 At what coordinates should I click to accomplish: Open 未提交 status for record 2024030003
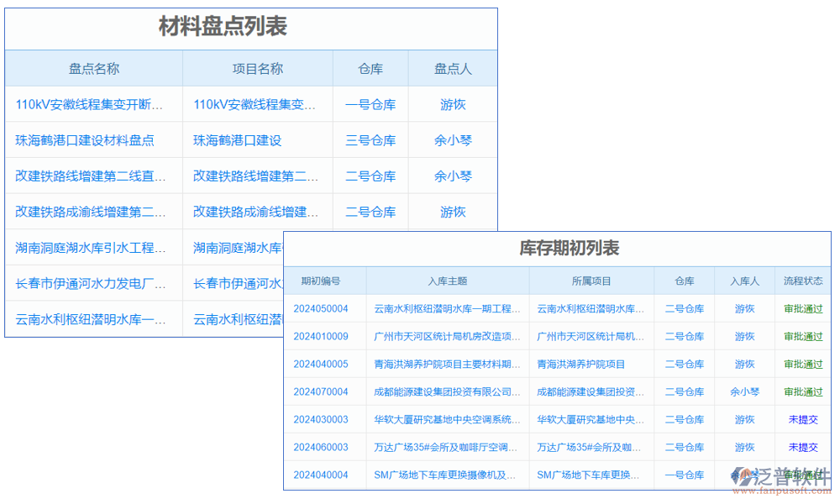(802, 419)
